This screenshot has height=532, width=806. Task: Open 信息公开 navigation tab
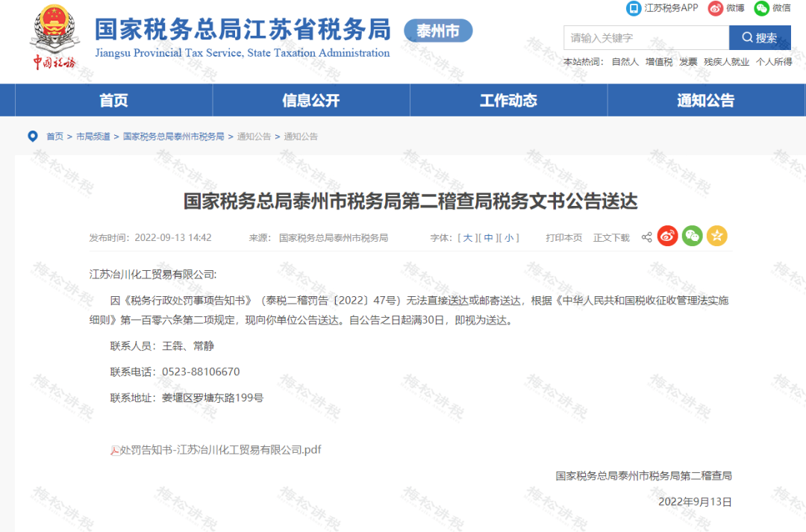(x=311, y=100)
